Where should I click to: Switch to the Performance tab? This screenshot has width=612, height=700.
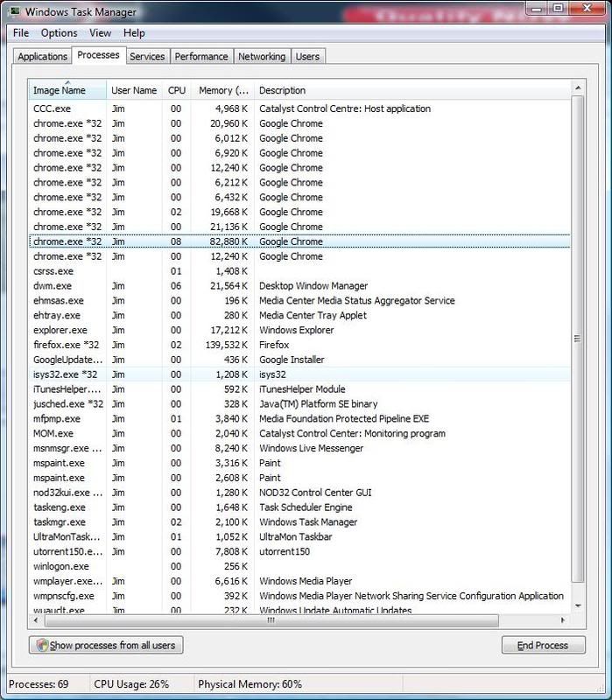[x=201, y=57]
